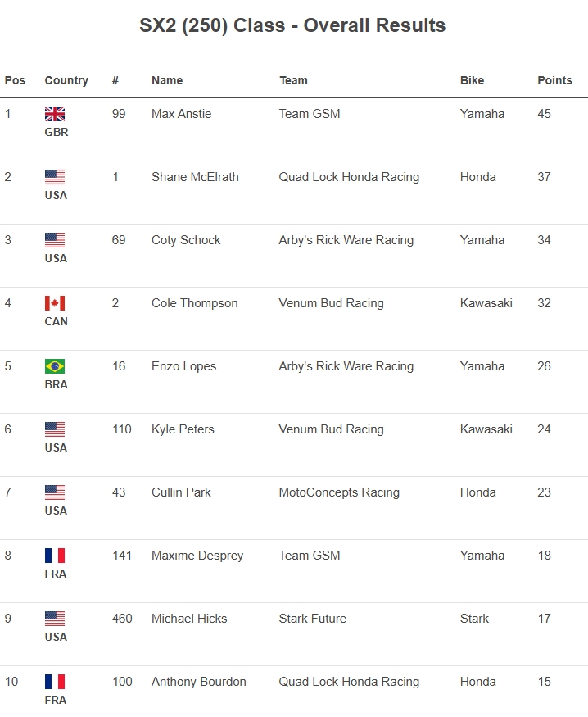588x717 pixels.
Task: Select rider name Kyle Peters
Action: (183, 429)
